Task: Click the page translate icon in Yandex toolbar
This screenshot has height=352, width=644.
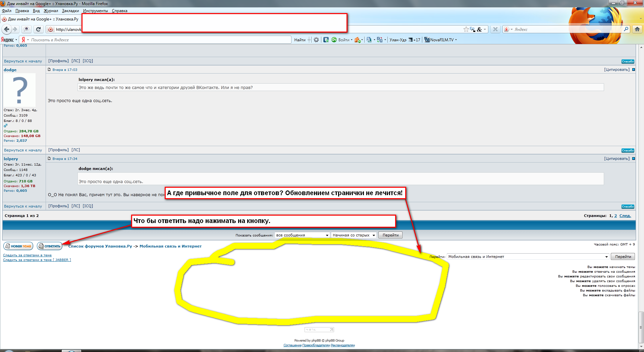Action: pyautogui.click(x=369, y=40)
